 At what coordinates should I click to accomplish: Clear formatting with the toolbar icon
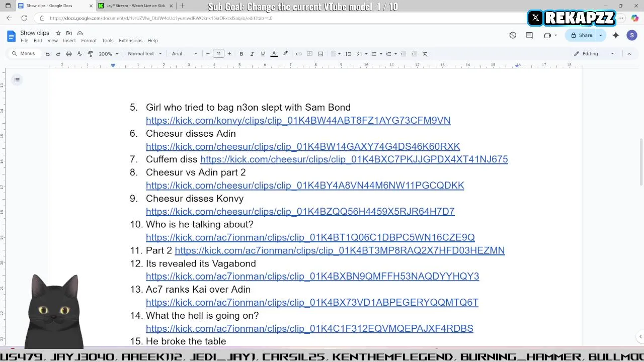click(425, 54)
